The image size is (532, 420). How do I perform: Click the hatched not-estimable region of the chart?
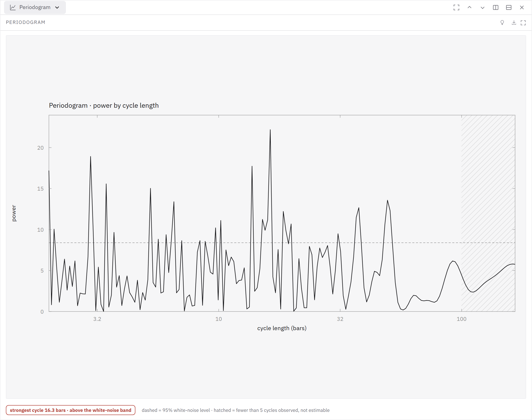pyautogui.click(x=488, y=213)
